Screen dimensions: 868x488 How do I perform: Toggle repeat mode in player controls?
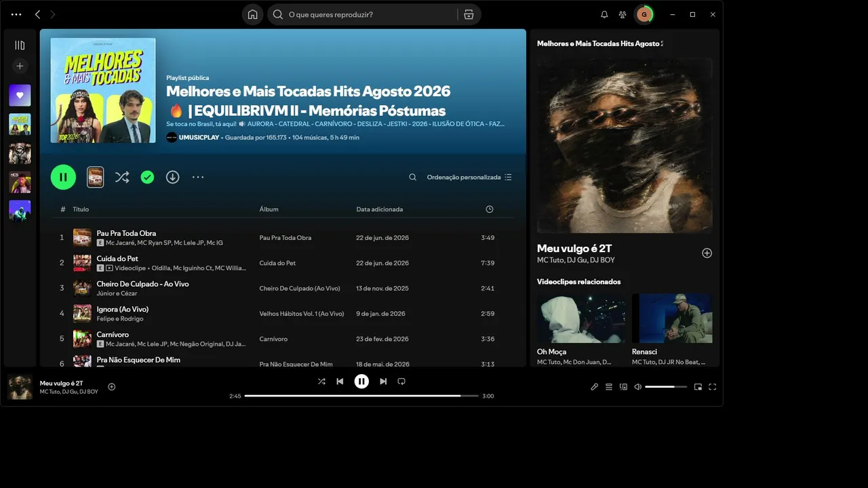coord(401,382)
